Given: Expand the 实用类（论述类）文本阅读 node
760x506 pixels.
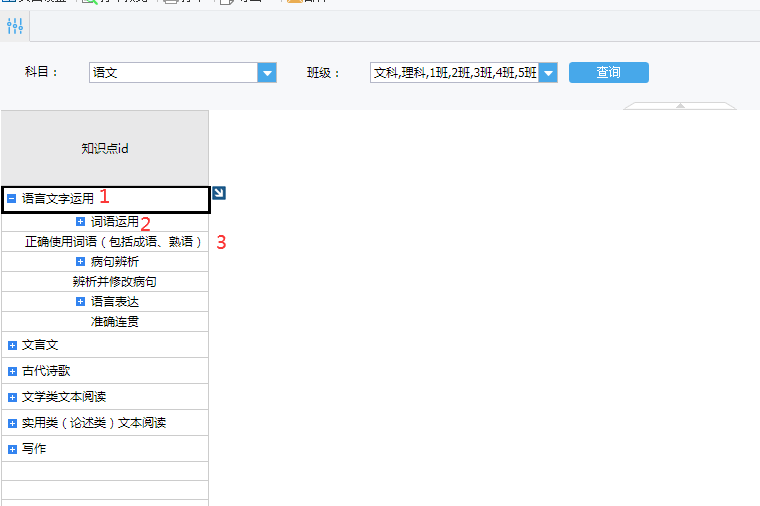Looking at the screenshot, I should coord(13,424).
